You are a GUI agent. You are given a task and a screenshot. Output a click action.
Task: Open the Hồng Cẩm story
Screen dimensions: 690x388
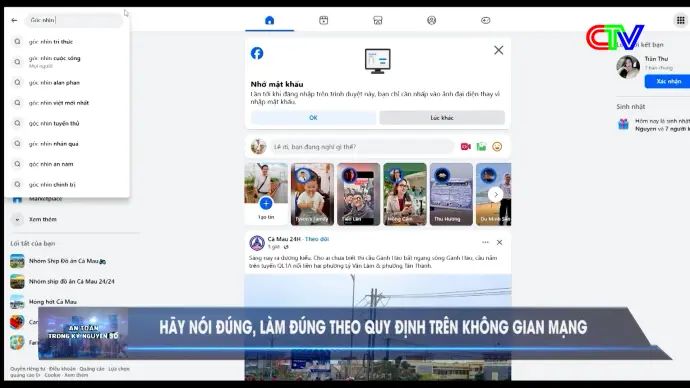click(404, 194)
